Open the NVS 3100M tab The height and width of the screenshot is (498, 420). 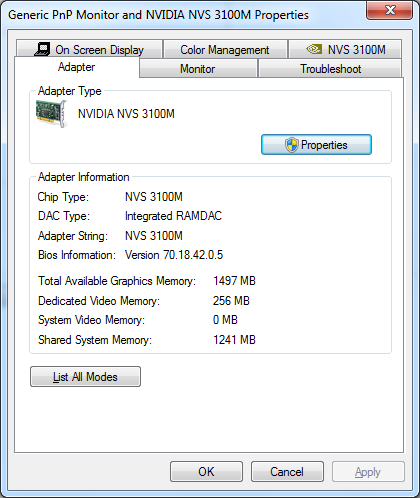pos(345,49)
